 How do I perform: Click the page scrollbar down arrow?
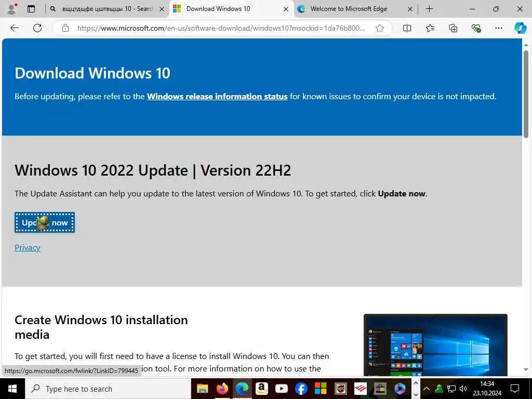click(526, 369)
